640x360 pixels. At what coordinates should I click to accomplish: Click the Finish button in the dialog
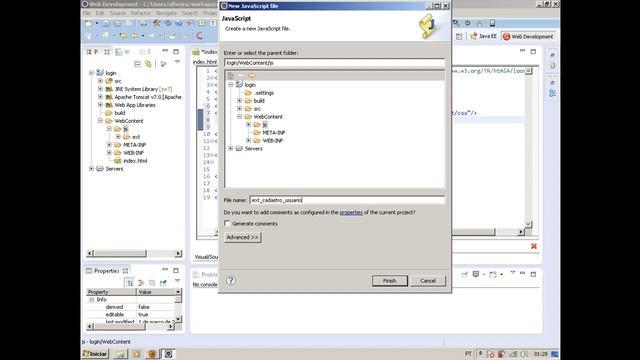pyautogui.click(x=389, y=281)
